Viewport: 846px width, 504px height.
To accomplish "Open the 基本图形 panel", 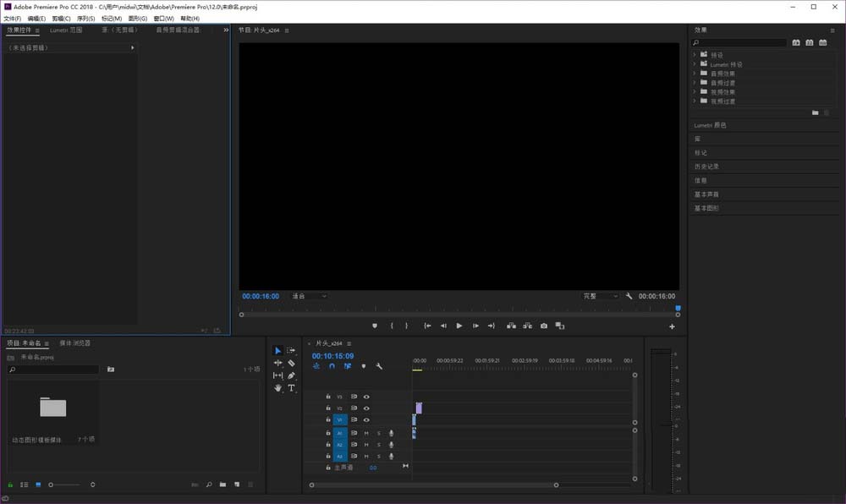I will (706, 208).
